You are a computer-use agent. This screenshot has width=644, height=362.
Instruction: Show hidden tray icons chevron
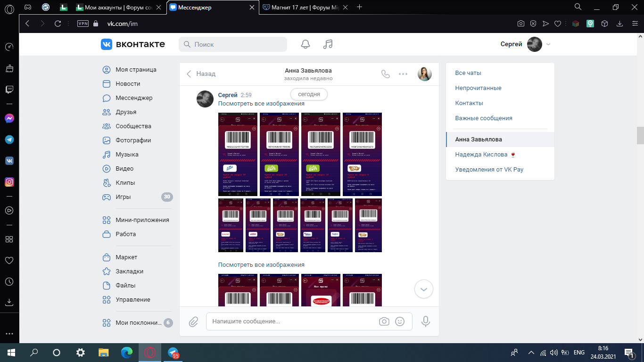coord(531,352)
